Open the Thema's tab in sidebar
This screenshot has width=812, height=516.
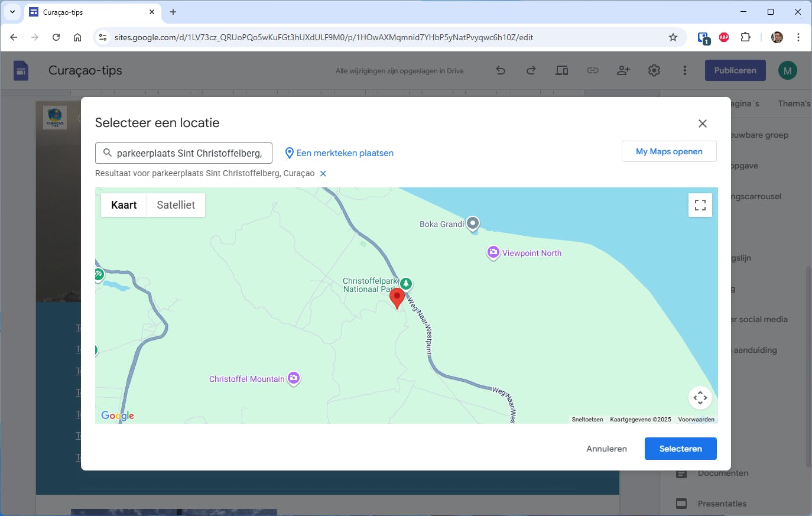coord(794,103)
